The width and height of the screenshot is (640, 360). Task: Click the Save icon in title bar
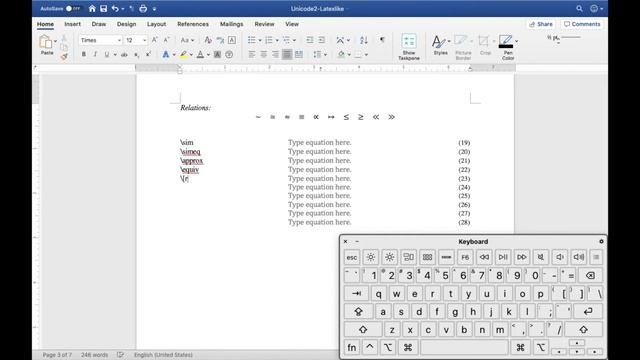pos(103,8)
